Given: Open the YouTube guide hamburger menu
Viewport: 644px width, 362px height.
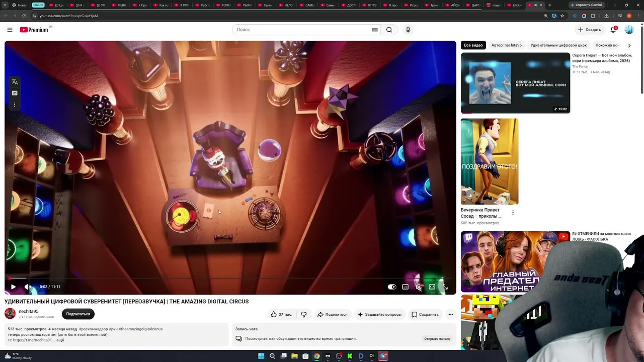Looking at the screenshot, I should point(10,30).
